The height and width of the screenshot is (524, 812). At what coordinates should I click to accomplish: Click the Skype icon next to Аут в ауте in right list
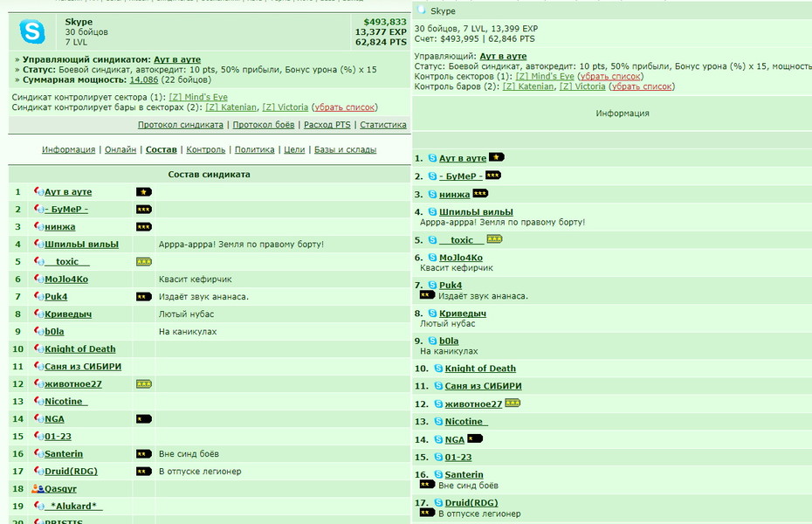coord(432,158)
